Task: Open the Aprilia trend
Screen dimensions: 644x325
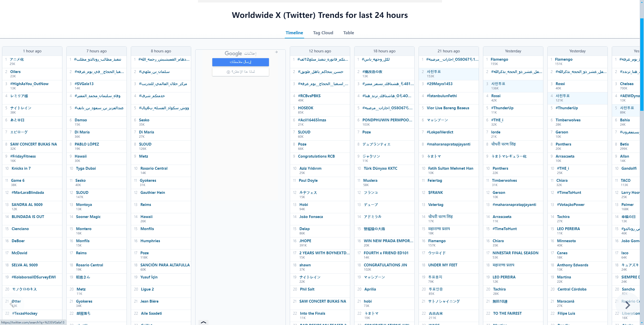Action: pos(370,289)
